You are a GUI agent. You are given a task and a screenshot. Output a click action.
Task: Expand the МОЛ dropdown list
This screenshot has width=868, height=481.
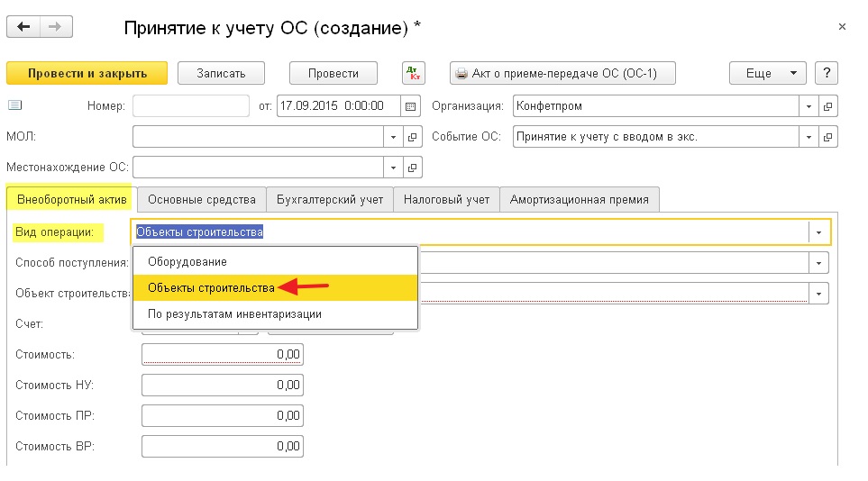tap(393, 137)
